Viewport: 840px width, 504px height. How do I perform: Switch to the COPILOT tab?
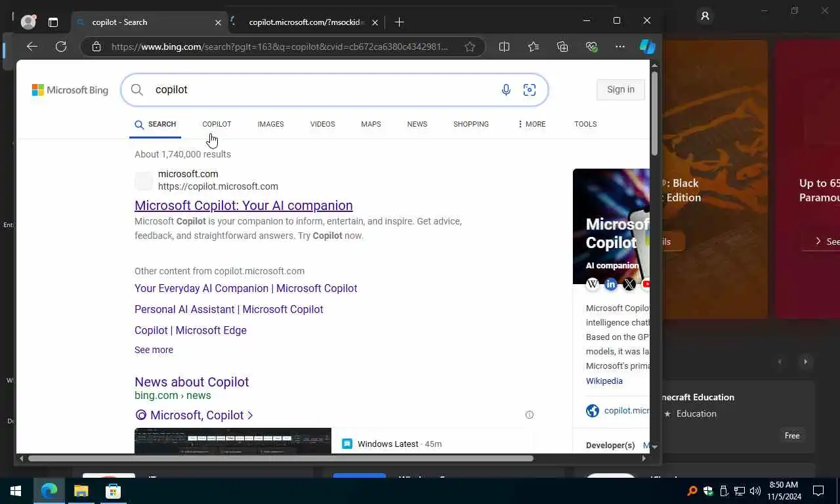[x=217, y=124]
